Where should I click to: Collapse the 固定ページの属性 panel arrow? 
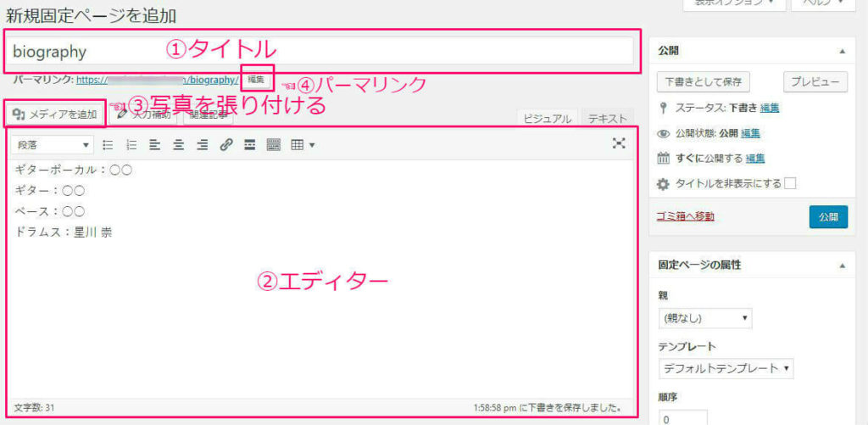pyautogui.click(x=842, y=266)
